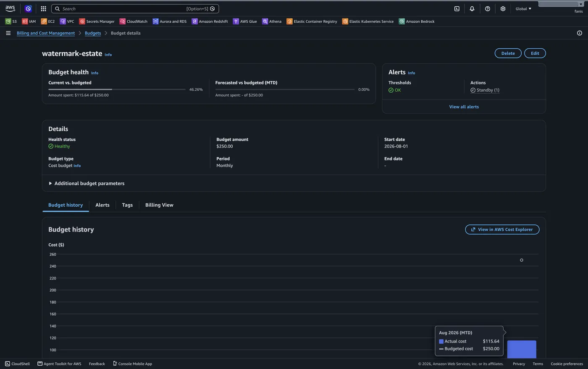Open CloudShell from top bar icon

(457, 9)
